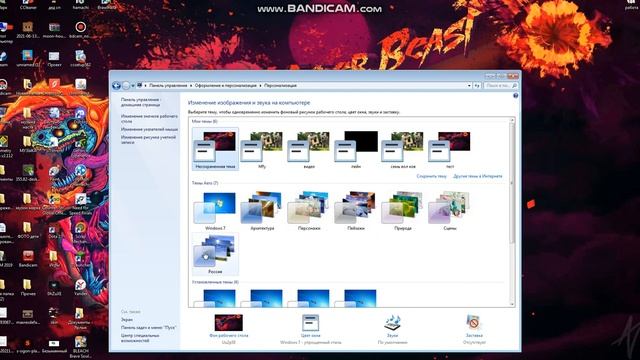Screen dimensions: 640x360
Task: Click the 'Проект' desktop icon
Action: pos(54,59)
